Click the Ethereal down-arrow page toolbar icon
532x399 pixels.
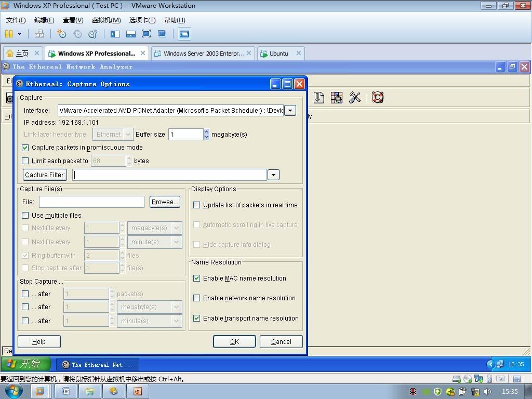[318, 97]
